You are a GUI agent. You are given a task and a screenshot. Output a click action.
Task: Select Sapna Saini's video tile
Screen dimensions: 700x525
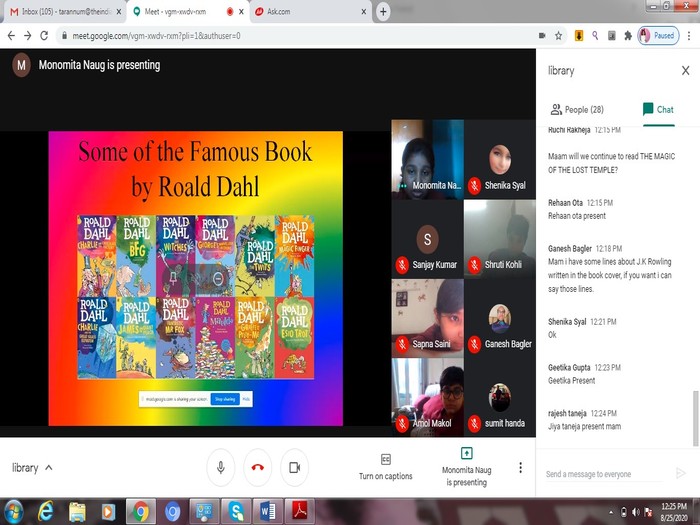click(x=428, y=318)
